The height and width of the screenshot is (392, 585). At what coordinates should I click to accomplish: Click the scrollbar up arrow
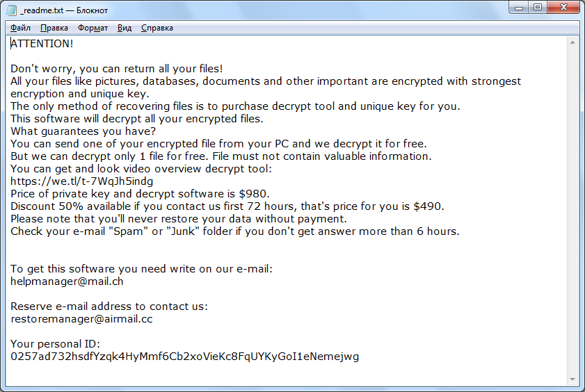572,43
